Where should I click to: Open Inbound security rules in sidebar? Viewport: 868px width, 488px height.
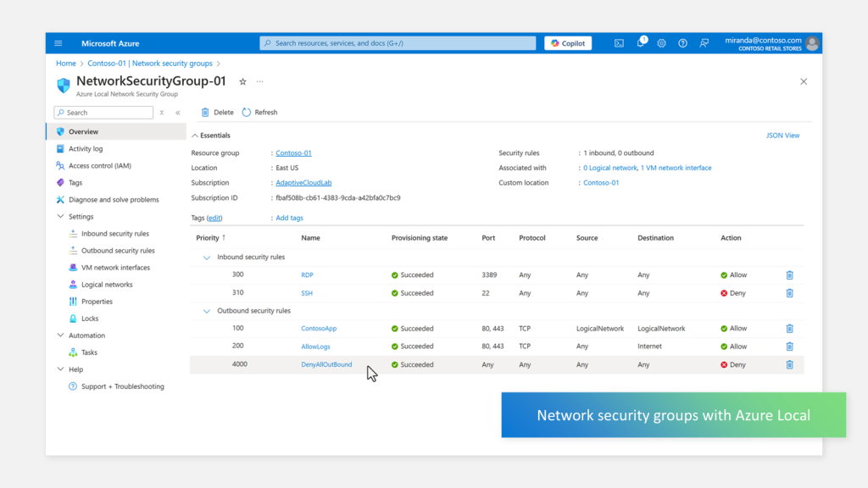coord(116,234)
